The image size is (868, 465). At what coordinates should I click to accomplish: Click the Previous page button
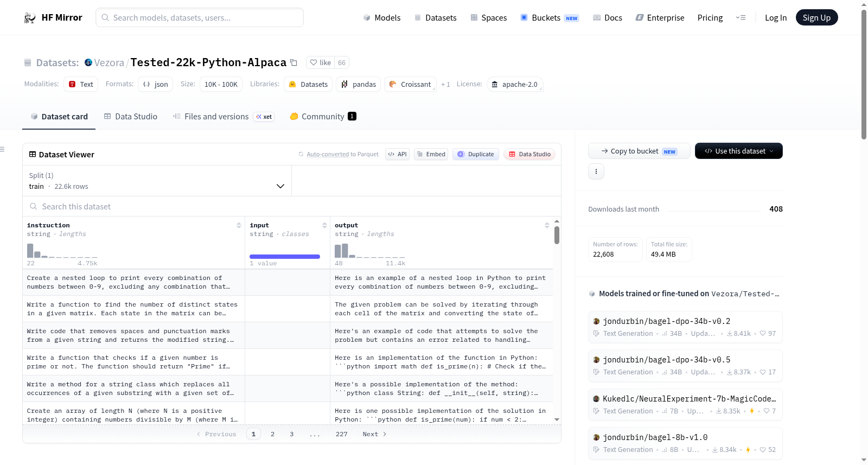[216, 434]
